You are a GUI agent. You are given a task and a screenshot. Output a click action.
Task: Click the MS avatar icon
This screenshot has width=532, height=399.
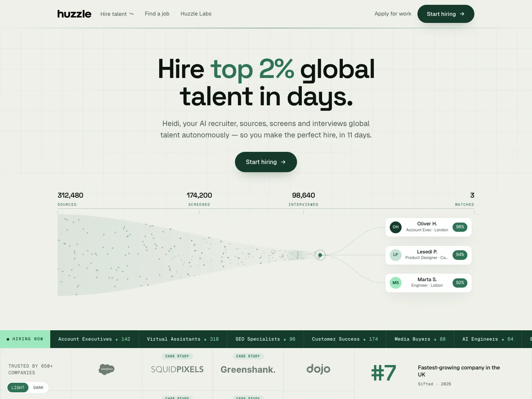point(396,283)
